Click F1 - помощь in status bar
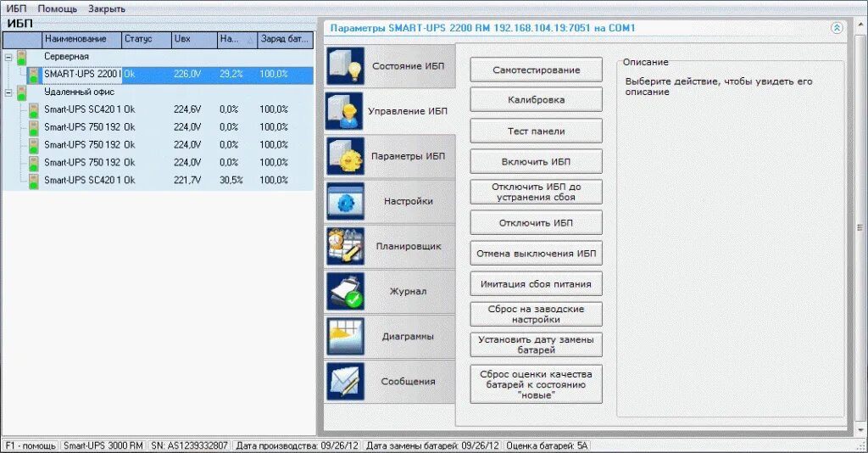 coord(31,445)
